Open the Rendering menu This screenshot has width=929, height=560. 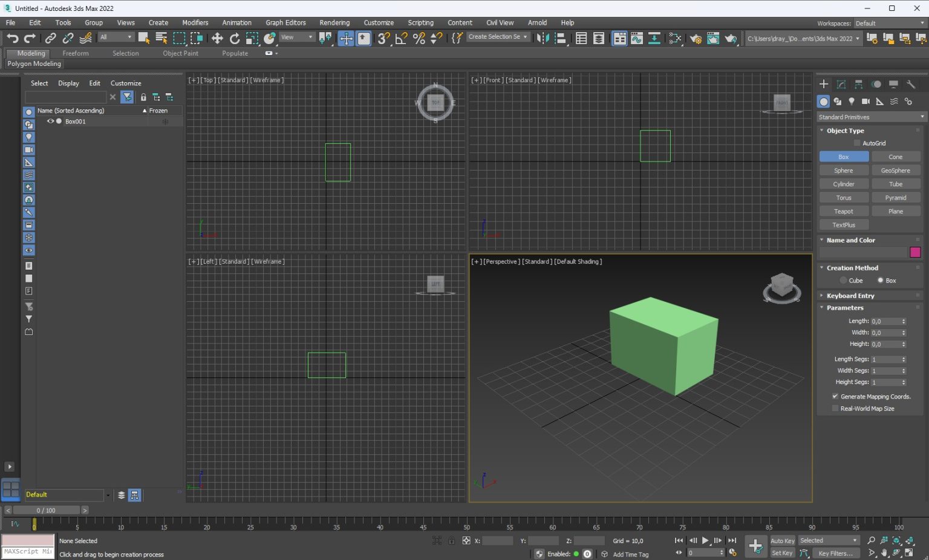point(334,22)
